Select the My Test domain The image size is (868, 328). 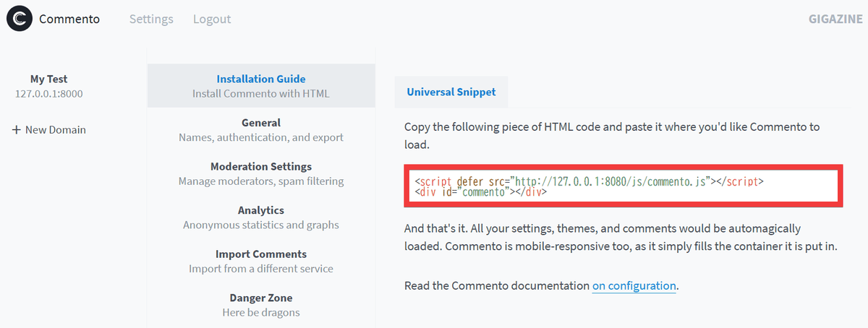click(48, 79)
